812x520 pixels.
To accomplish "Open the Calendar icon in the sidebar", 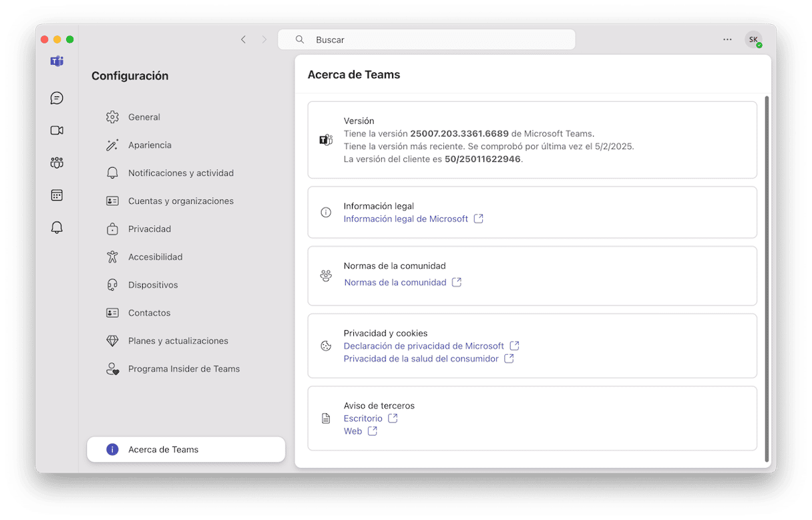I will 57,195.
